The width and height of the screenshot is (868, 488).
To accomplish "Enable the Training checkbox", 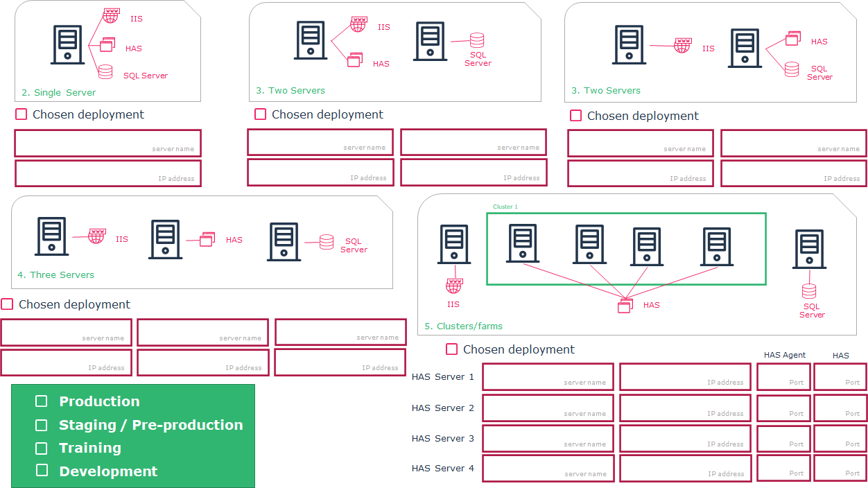I will 42,448.
